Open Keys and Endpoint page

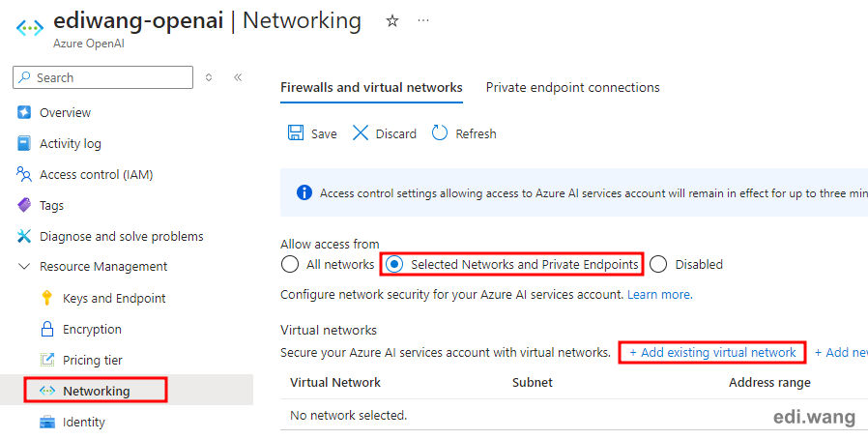(114, 299)
